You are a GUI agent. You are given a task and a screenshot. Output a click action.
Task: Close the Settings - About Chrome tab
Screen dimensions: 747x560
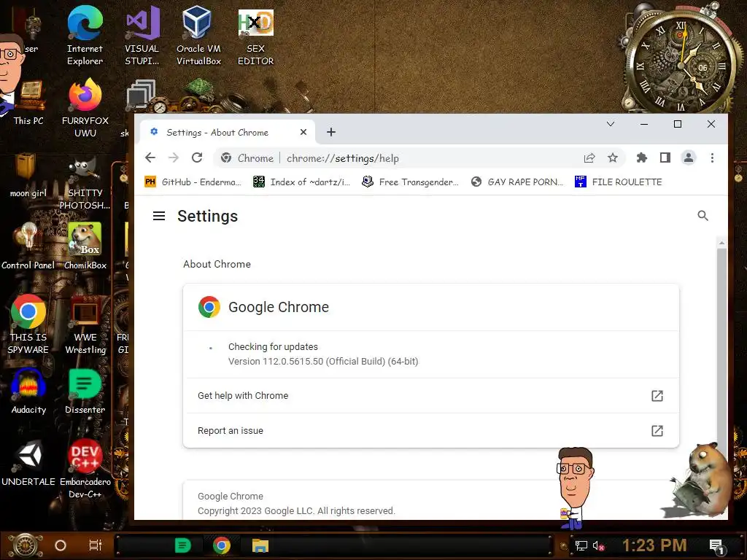point(303,132)
